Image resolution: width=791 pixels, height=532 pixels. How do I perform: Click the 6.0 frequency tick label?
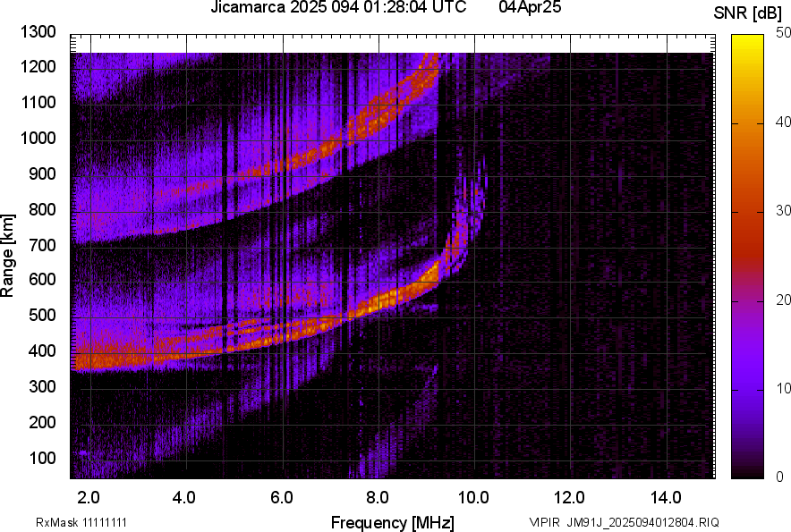click(x=282, y=498)
